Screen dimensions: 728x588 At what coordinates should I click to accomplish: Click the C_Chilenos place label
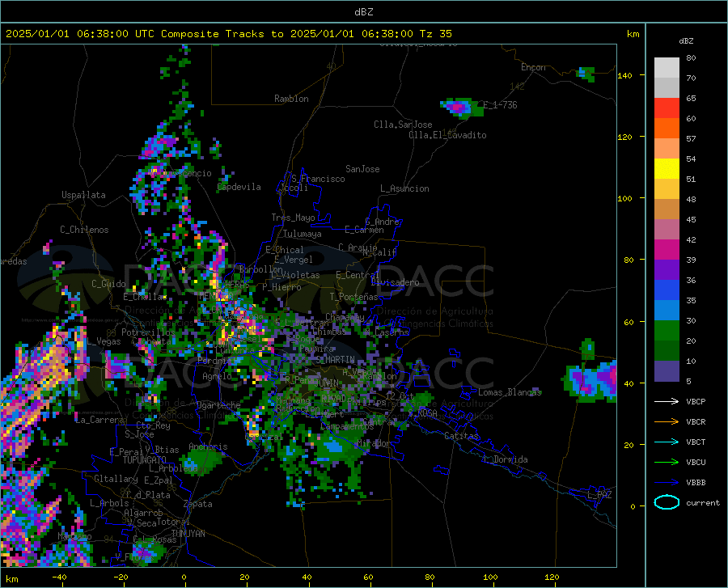pyautogui.click(x=84, y=230)
